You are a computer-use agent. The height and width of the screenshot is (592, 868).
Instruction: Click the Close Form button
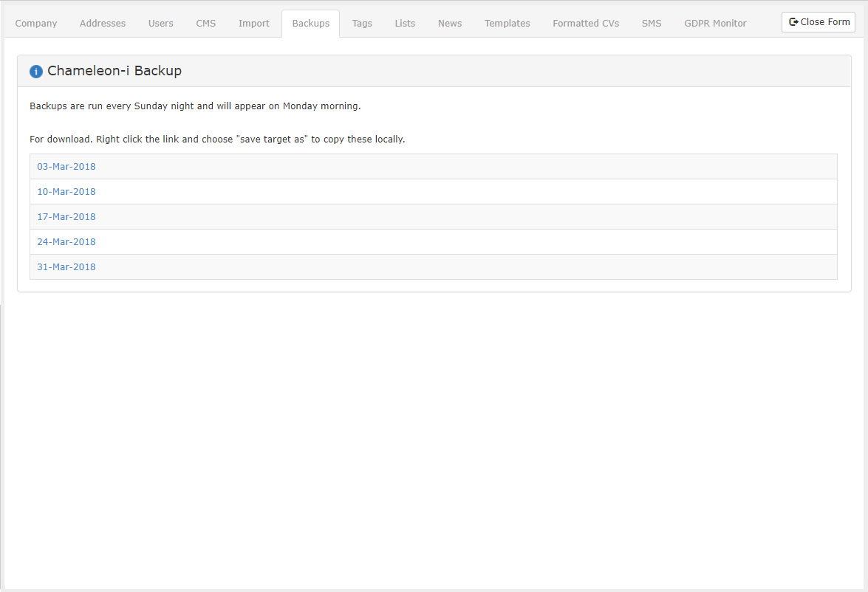819,22
